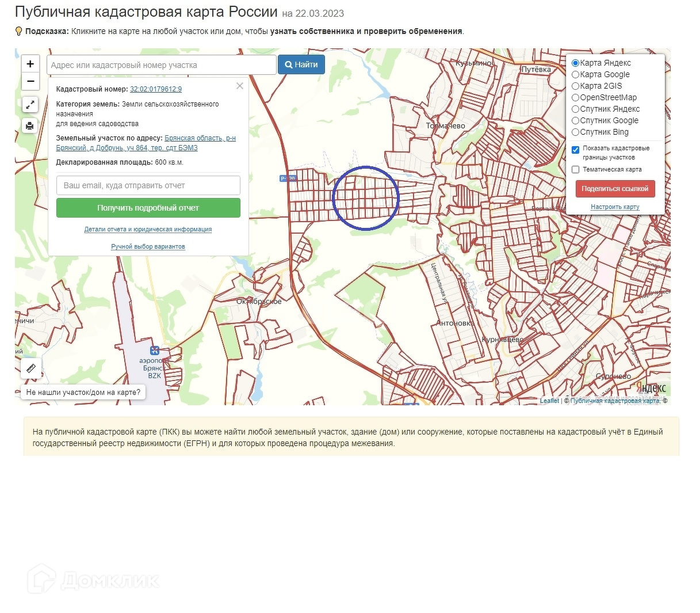Click the Найти search button
The image size is (700, 613).
pyautogui.click(x=301, y=64)
